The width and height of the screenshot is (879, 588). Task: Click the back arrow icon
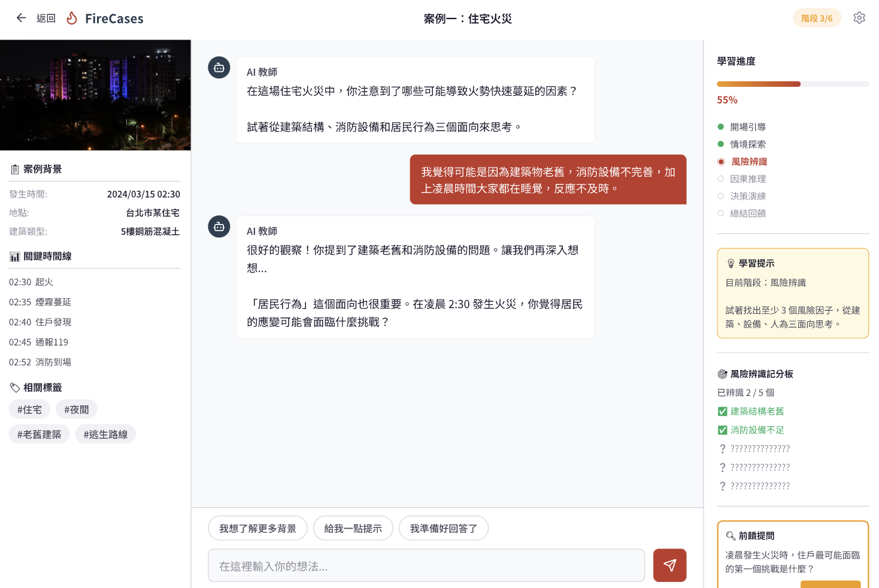22,18
